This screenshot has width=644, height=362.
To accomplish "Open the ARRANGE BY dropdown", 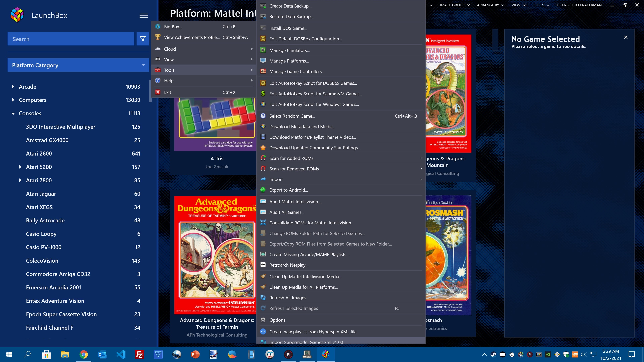I will tap(490, 5).
